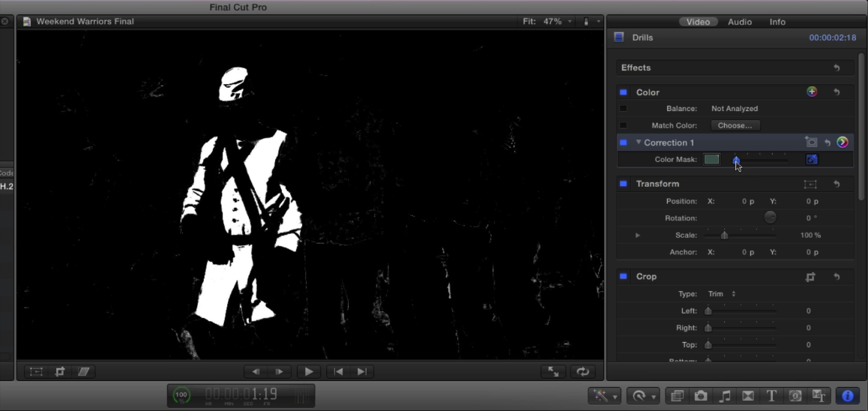The height and width of the screenshot is (411, 868).
Task: Switch to the Audio inspector tab
Action: pos(740,22)
